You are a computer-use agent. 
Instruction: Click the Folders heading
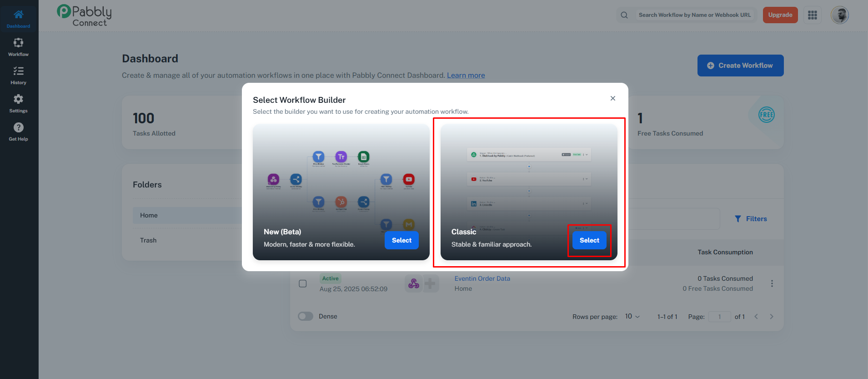147,185
